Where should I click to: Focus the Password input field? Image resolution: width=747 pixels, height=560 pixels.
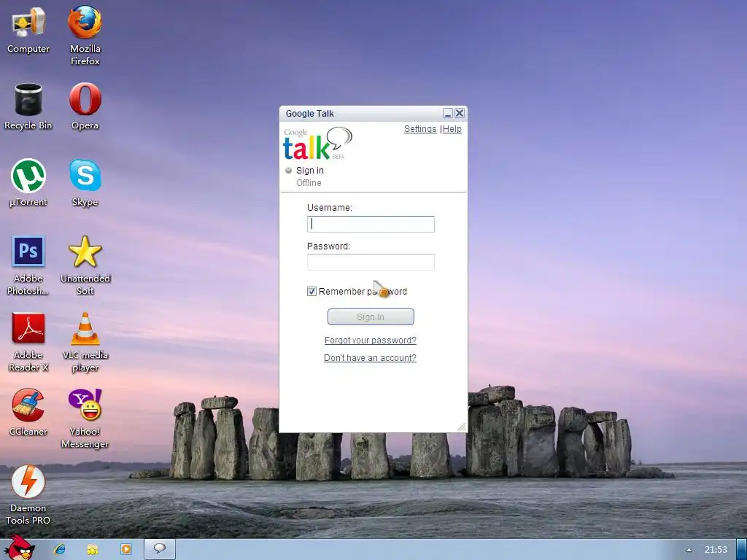tap(371, 262)
